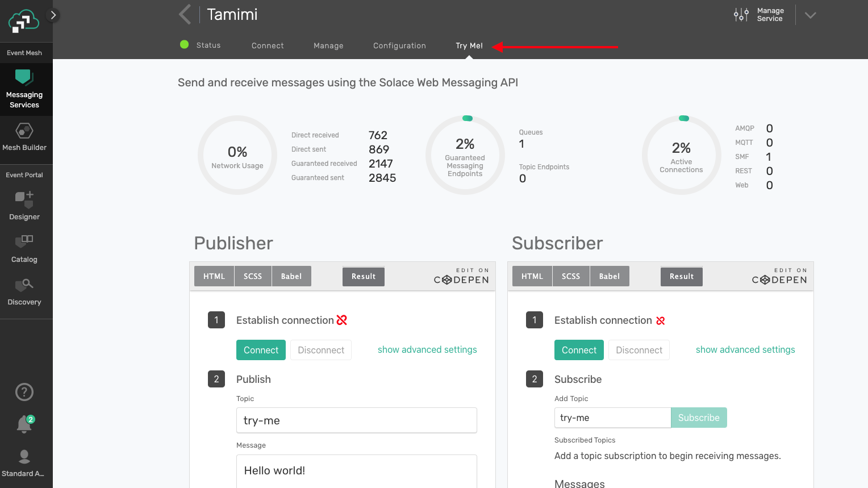Select the Subscriber Result tab

[x=681, y=277]
